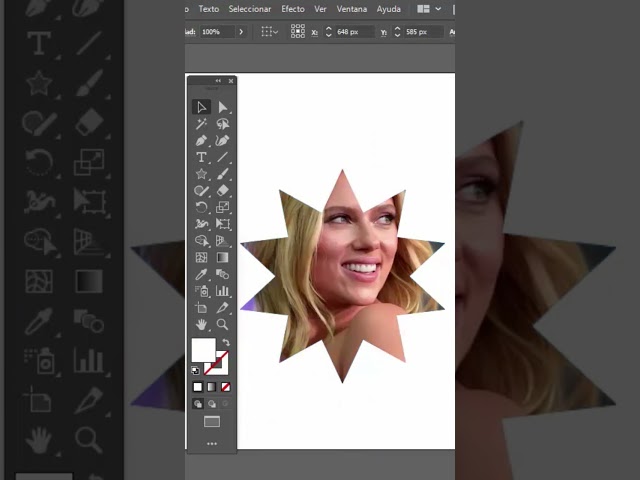The height and width of the screenshot is (480, 640).
Task: Open the Perspective Grid tool
Action: [x=222, y=241]
